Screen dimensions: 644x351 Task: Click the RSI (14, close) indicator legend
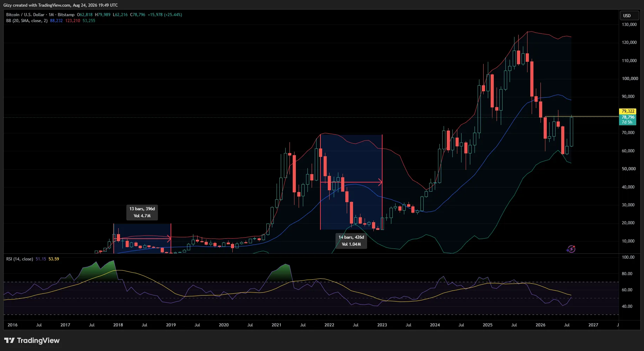point(20,259)
